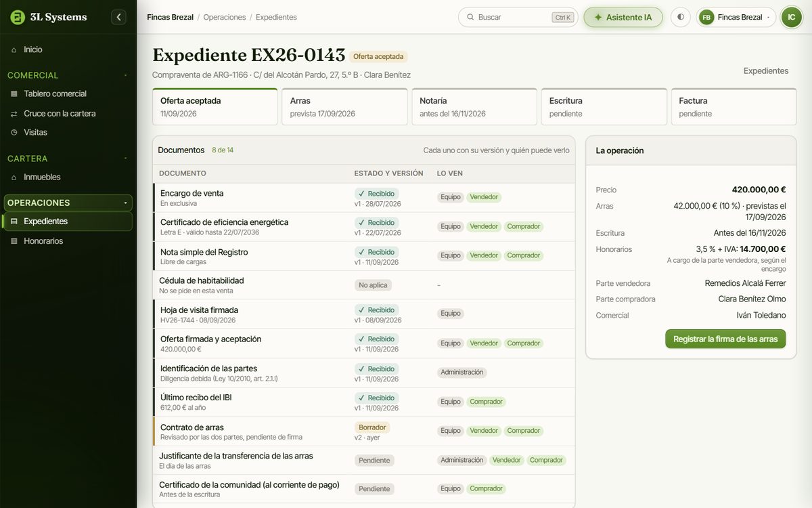
Task: Open Tablero comercial in the sidebar
Action: (x=68, y=93)
